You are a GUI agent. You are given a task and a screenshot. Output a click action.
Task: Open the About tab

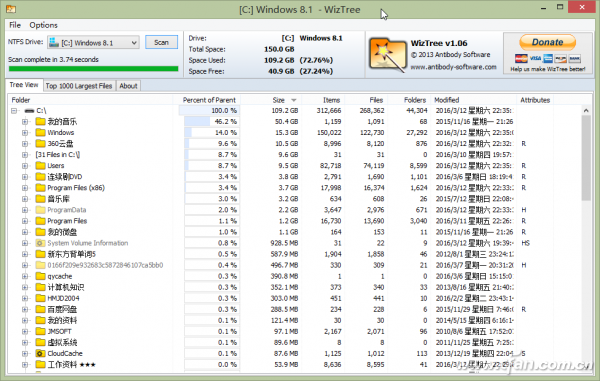coord(128,86)
